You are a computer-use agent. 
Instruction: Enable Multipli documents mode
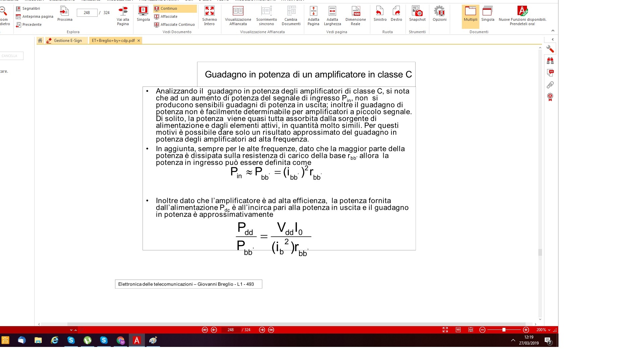tap(470, 14)
